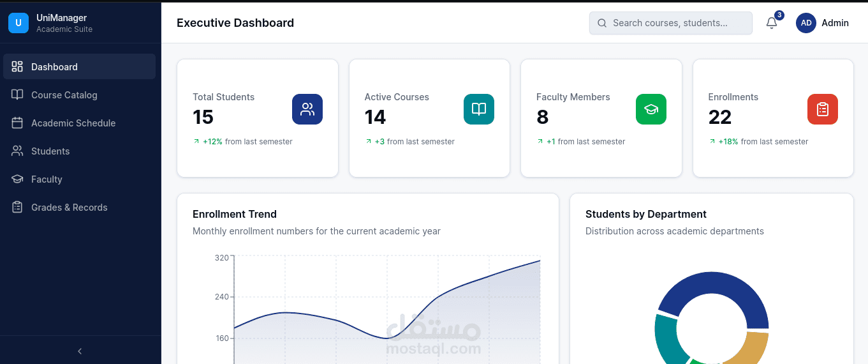Click the Academic Suite subtitle
Screen dimensions: 868x364
[64, 29]
